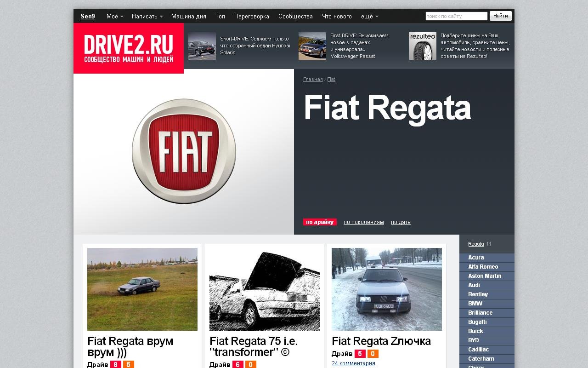Open the Regata model link in sidebar

pos(476,244)
